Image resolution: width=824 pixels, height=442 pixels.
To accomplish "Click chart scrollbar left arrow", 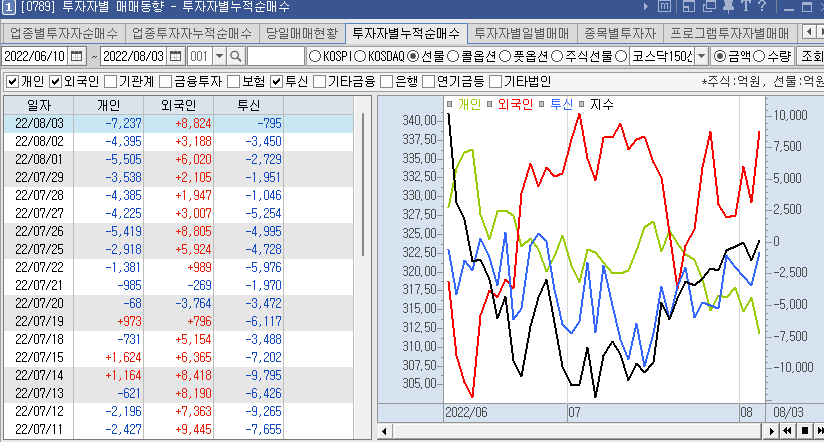I will coord(384,431).
